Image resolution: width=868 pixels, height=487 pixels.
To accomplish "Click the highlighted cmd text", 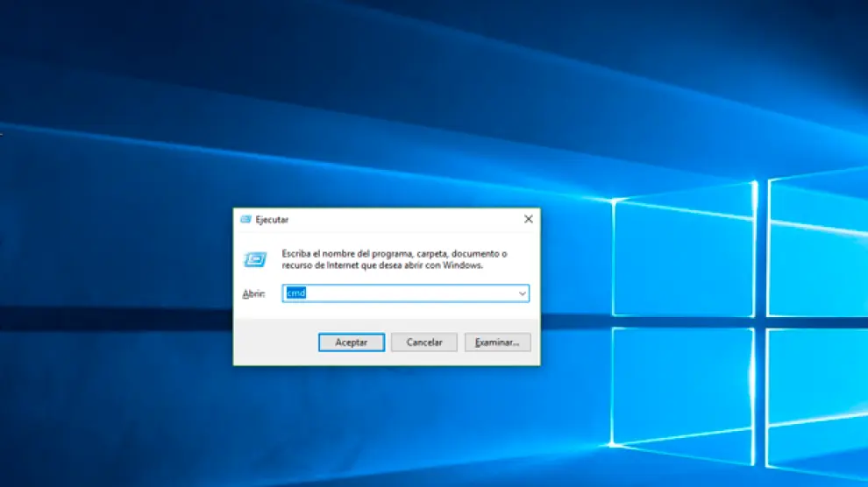I will click(295, 294).
